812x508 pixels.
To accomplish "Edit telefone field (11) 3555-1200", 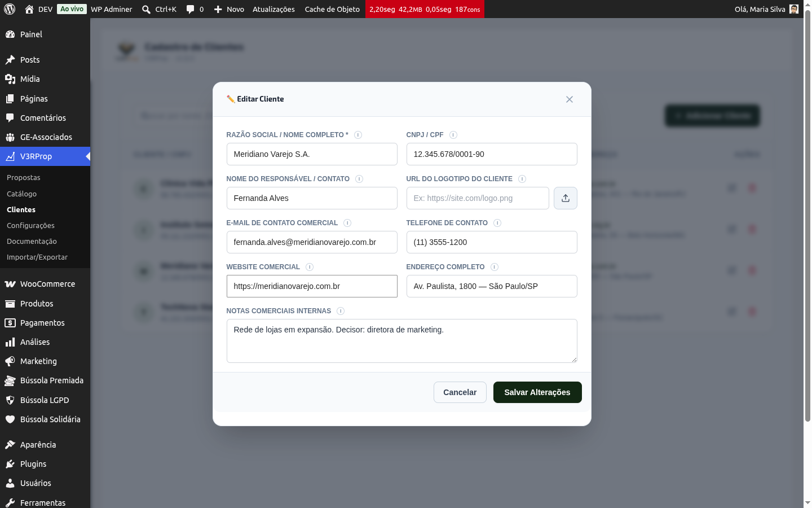I will tap(492, 242).
